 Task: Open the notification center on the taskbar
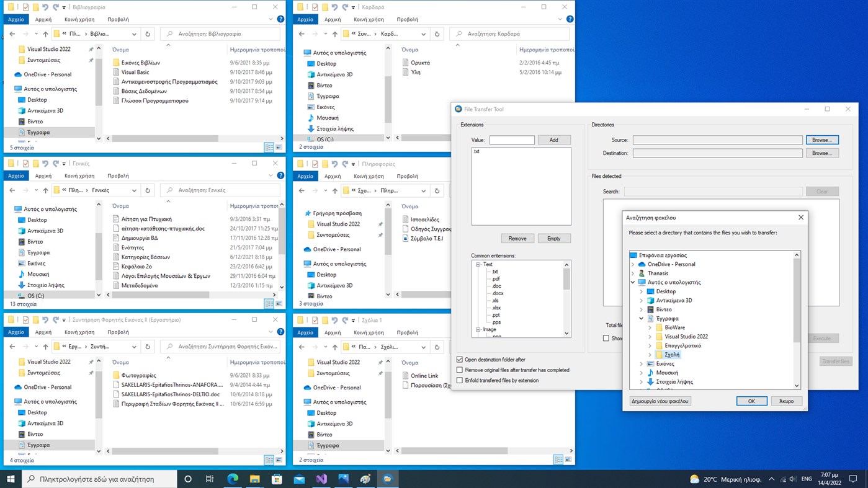853,479
